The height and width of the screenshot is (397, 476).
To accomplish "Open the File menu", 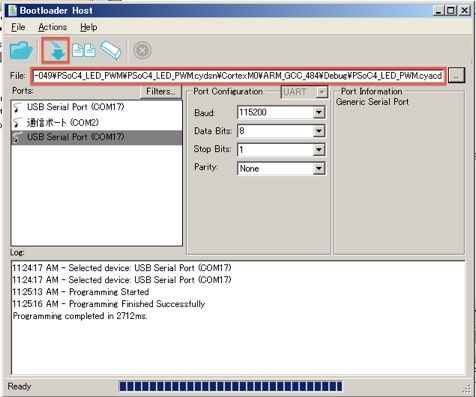I will pos(18,27).
